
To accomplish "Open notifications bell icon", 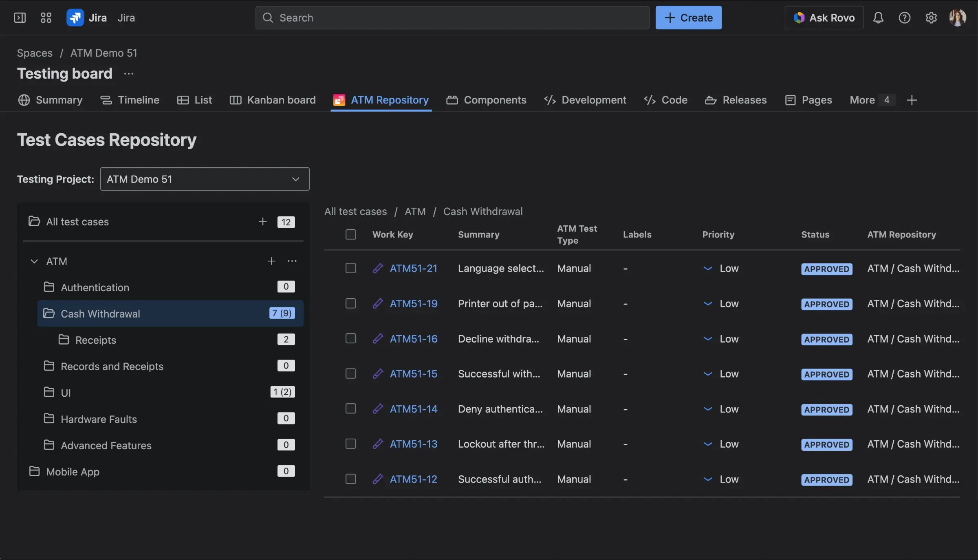I will (879, 18).
